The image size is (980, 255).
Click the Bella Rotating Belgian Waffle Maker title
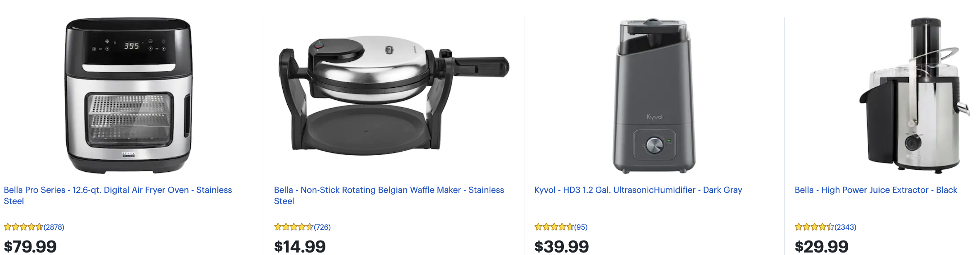pyautogui.click(x=389, y=190)
